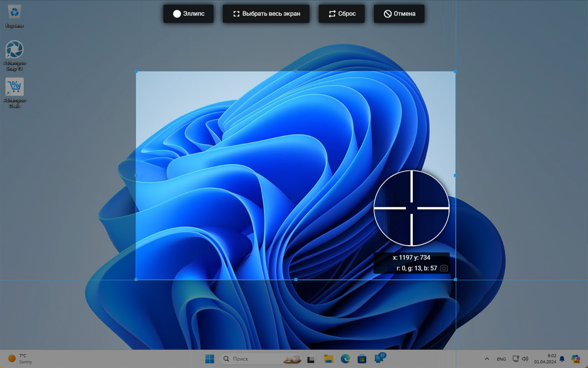Expand hidden system tray icons chevron

click(487, 359)
